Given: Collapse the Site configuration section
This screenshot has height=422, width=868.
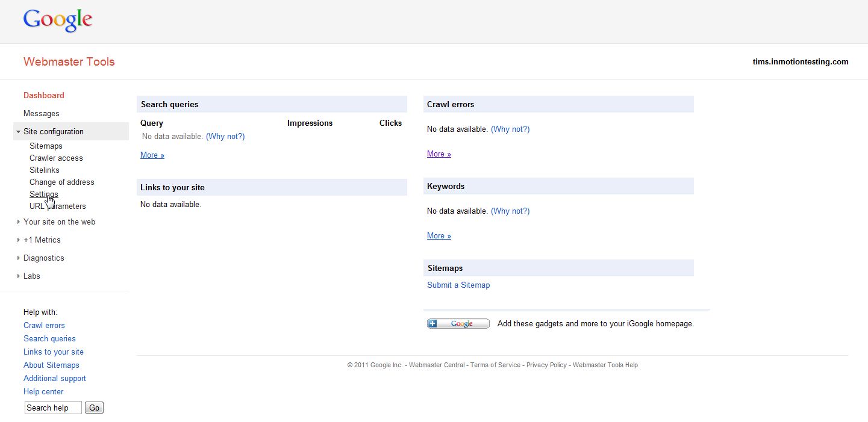Looking at the screenshot, I should pos(71,131).
